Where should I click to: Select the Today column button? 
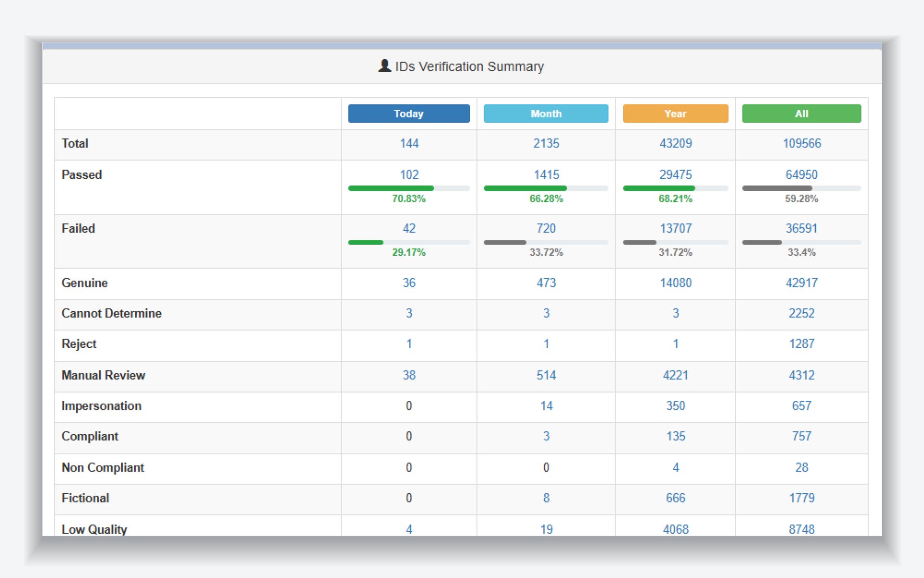(x=409, y=114)
